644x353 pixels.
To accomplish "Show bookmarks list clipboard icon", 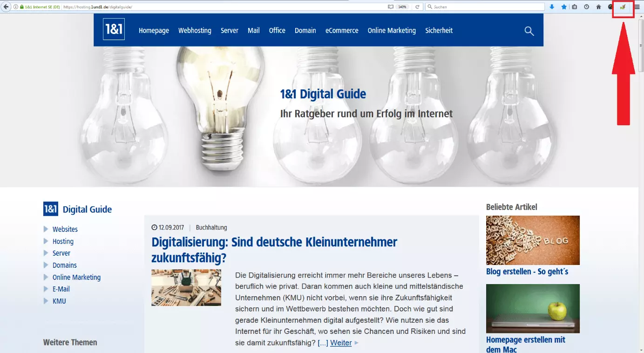I will (x=575, y=7).
